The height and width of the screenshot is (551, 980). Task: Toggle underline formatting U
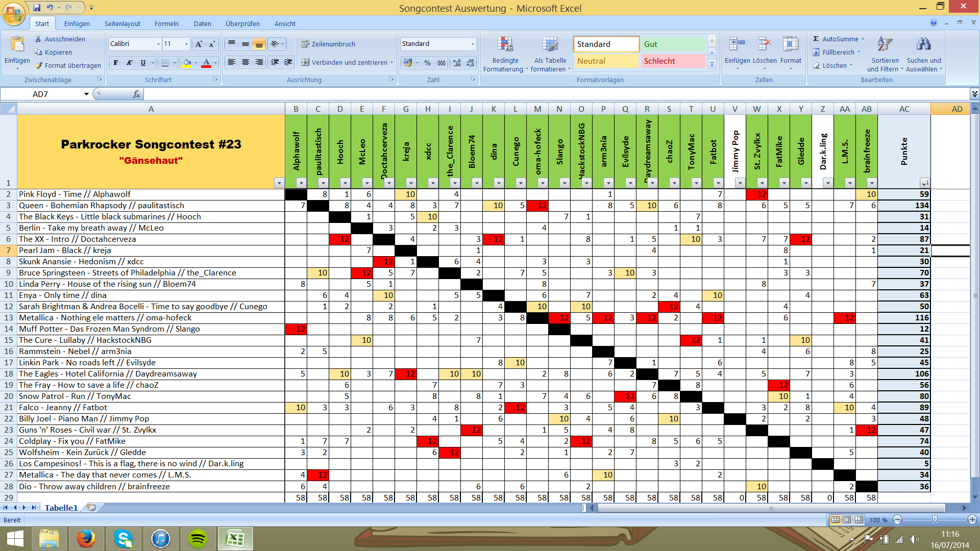coord(143,63)
